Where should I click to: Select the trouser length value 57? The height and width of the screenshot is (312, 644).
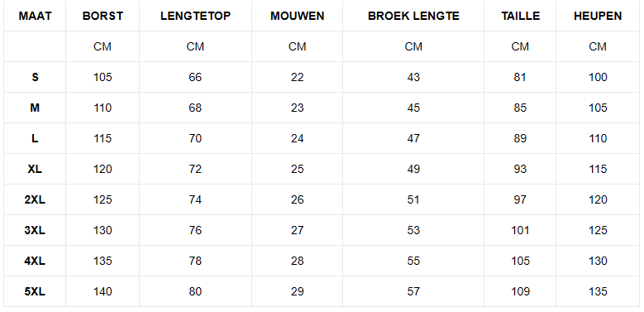(413, 292)
